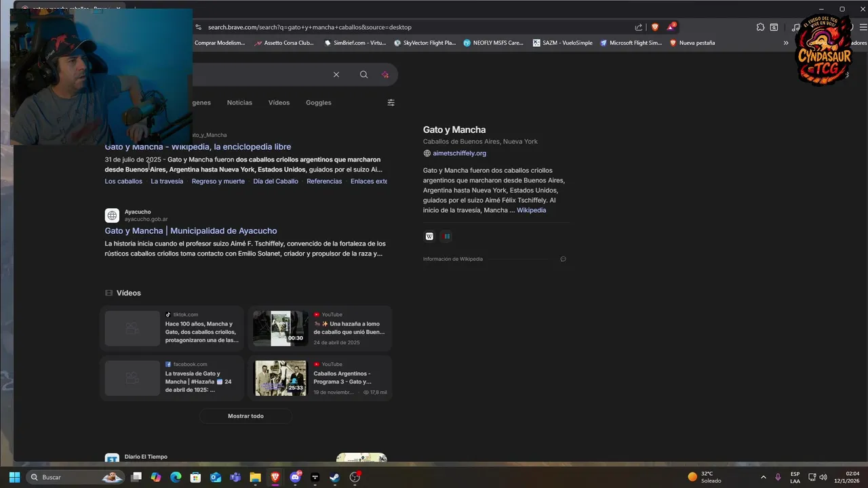Click the microphone tray icon
Viewport: 868px width, 488px height.
[x=778, y=477]
